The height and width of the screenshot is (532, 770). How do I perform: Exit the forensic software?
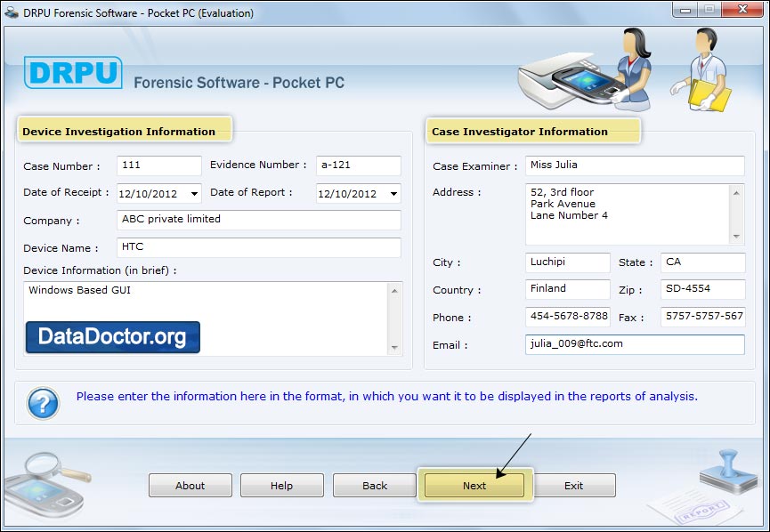[574, 486]
